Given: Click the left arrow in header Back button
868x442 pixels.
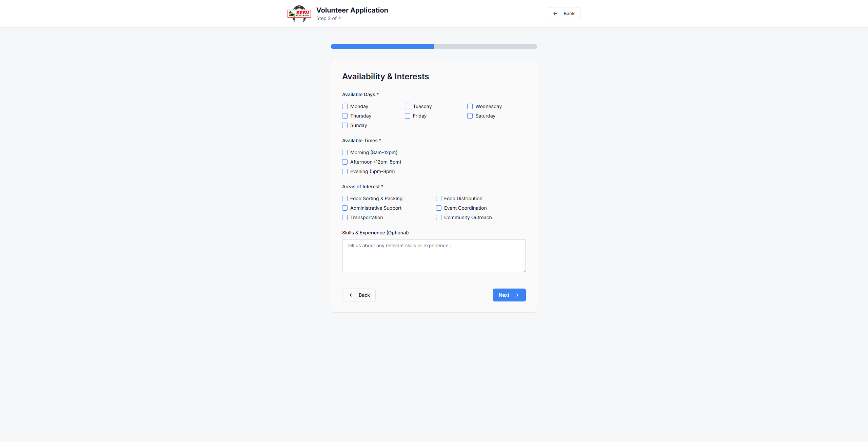Looking at the screenshot, I should (555, 14).
